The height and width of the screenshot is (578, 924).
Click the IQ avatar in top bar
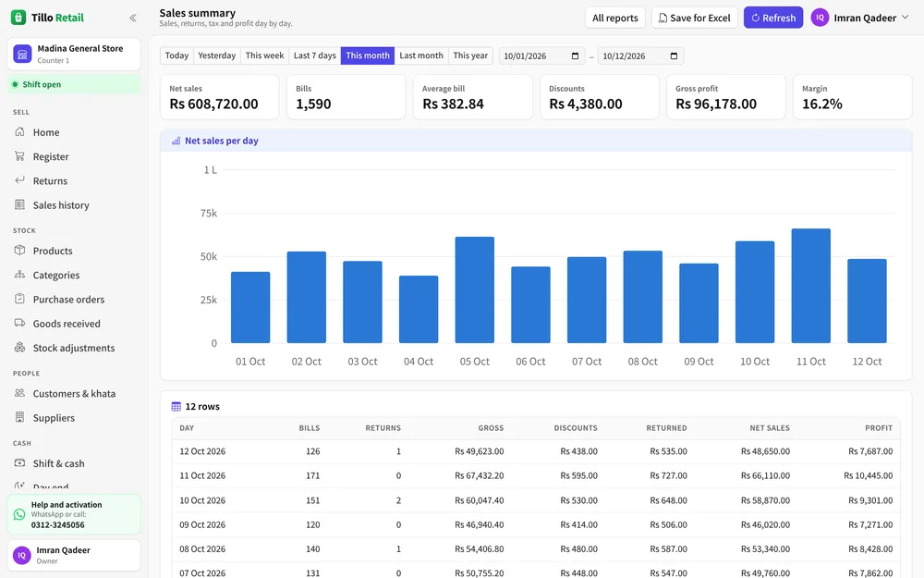(820, 17)
